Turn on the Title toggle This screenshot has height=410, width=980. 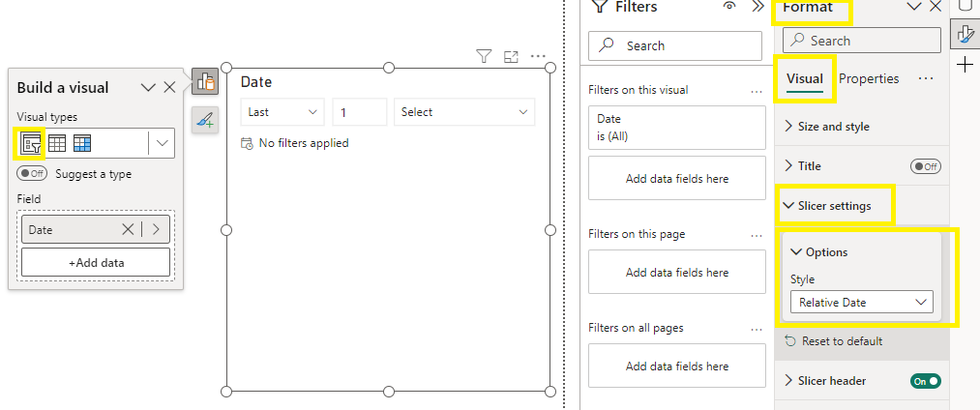pos(926,166)
